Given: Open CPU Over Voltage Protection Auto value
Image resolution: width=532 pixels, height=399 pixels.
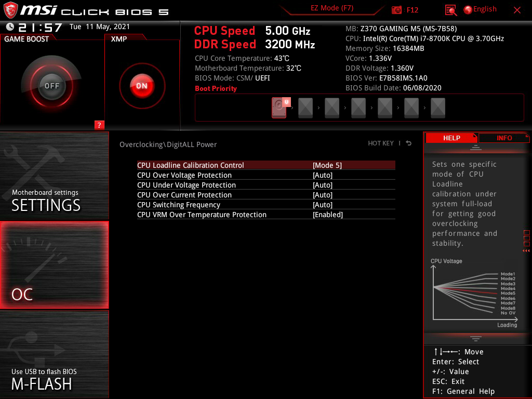Looking at the screenshot, I should (x=322, y=175).
